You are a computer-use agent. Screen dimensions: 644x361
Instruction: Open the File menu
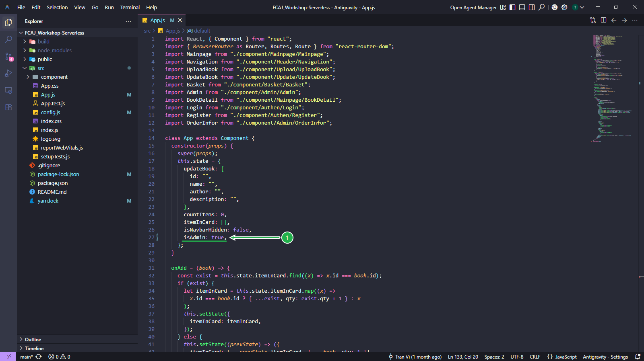pyautogui.click(x=21, y=7)
